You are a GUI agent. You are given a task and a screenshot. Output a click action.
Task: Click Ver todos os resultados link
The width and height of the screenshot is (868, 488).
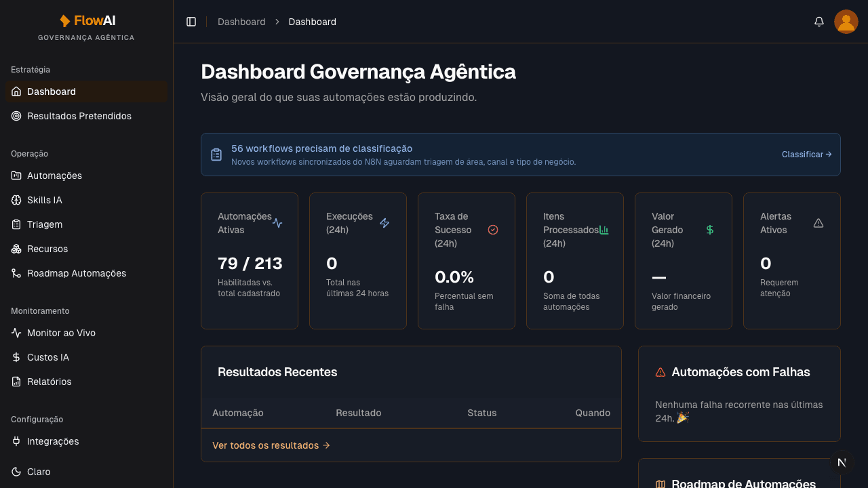coord(271,445)
